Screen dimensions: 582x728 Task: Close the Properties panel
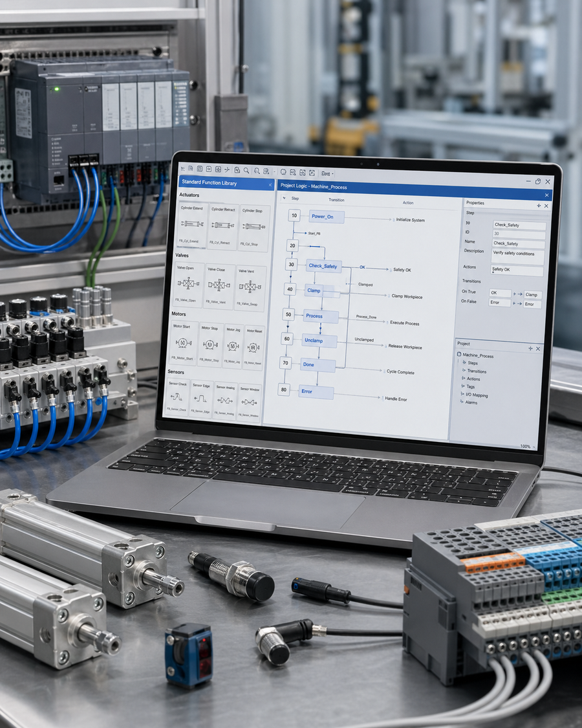click(x=546, y=206)
